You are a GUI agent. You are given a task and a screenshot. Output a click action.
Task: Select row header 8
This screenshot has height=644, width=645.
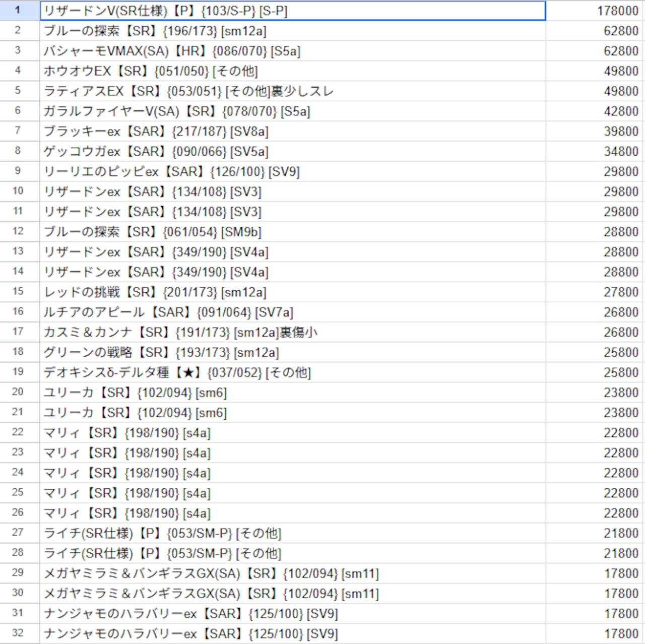click(20, 152)
